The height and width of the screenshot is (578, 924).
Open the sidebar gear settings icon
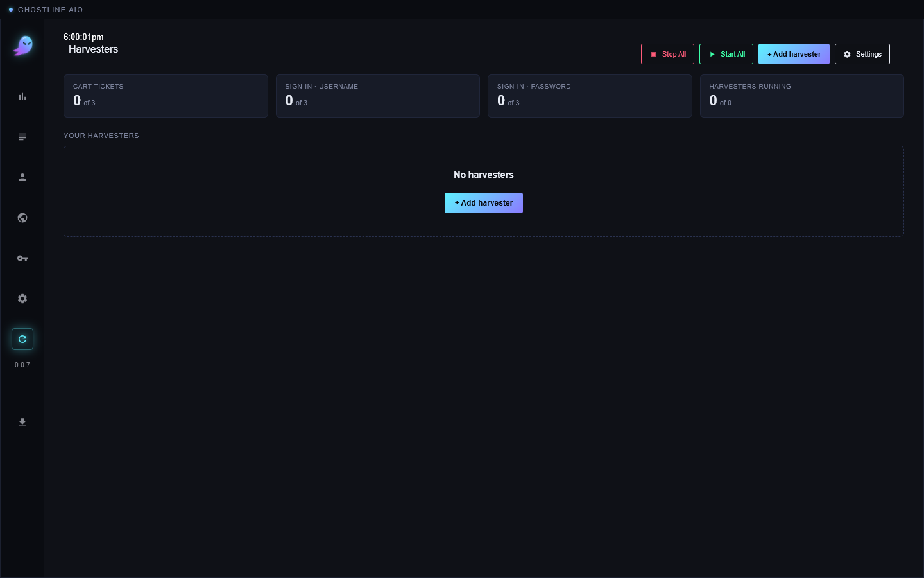[x=22, y=299]
